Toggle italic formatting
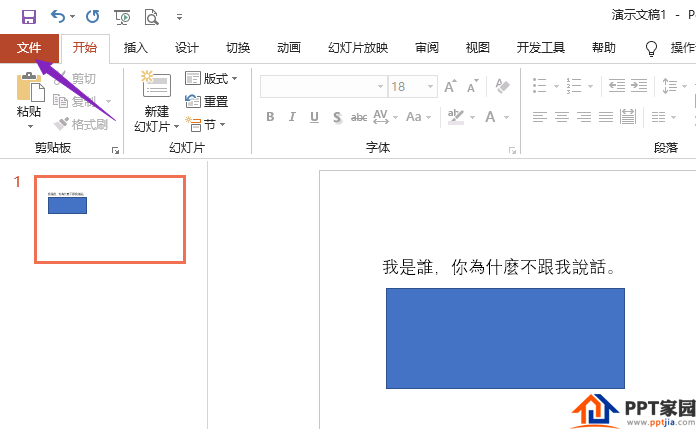This screenshot has height=429, width=696. pyautogui.click(x=292, y=117)
